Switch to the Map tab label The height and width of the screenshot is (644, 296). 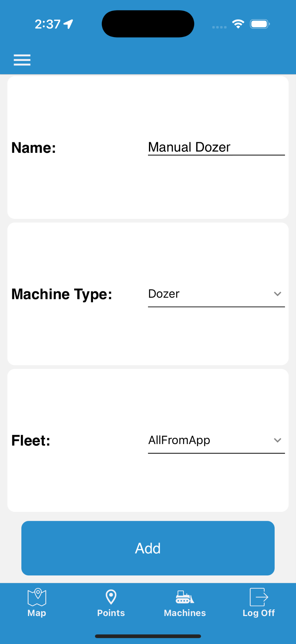(37, 613)
